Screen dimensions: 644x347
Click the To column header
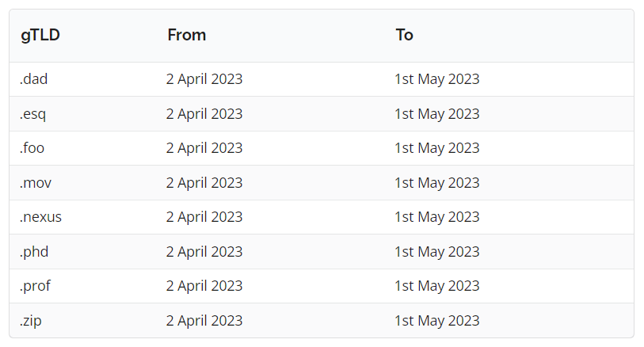[x=404, y=35]
